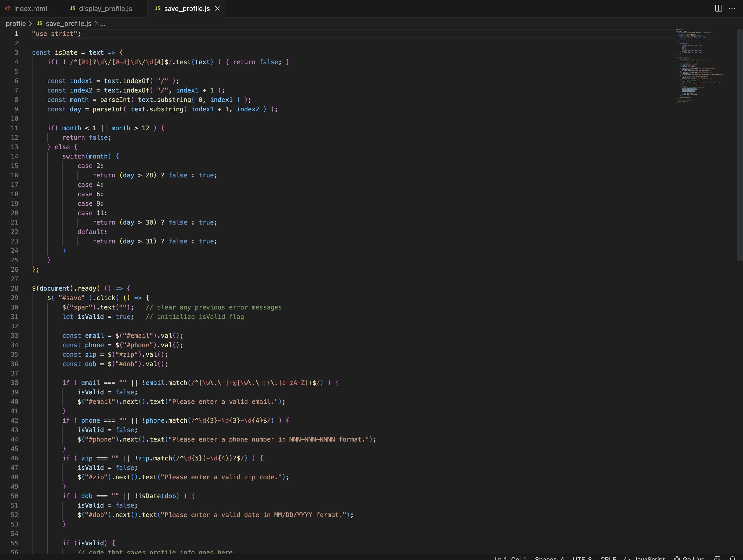Screen dimensions: 743x560
Task: Open the editor More Actions ellipsis
Action: [732, 8]
